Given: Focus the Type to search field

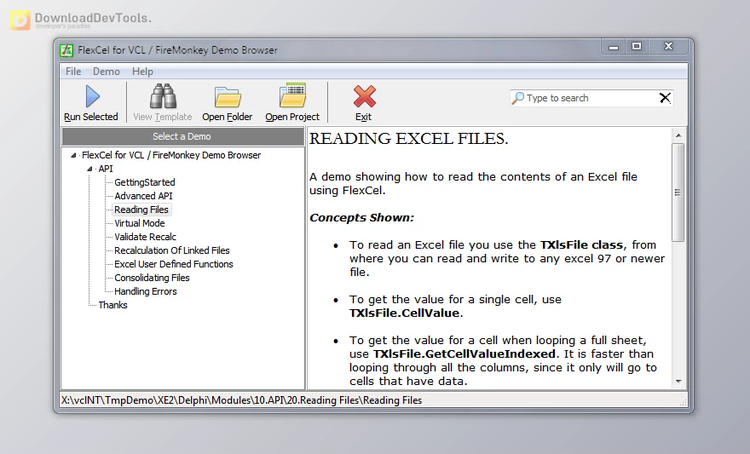Looking at the screenshot, I should 592,98.
